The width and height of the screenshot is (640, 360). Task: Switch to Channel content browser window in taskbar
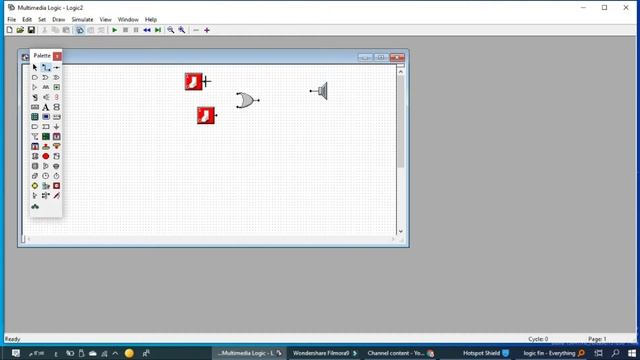(401, 353)
